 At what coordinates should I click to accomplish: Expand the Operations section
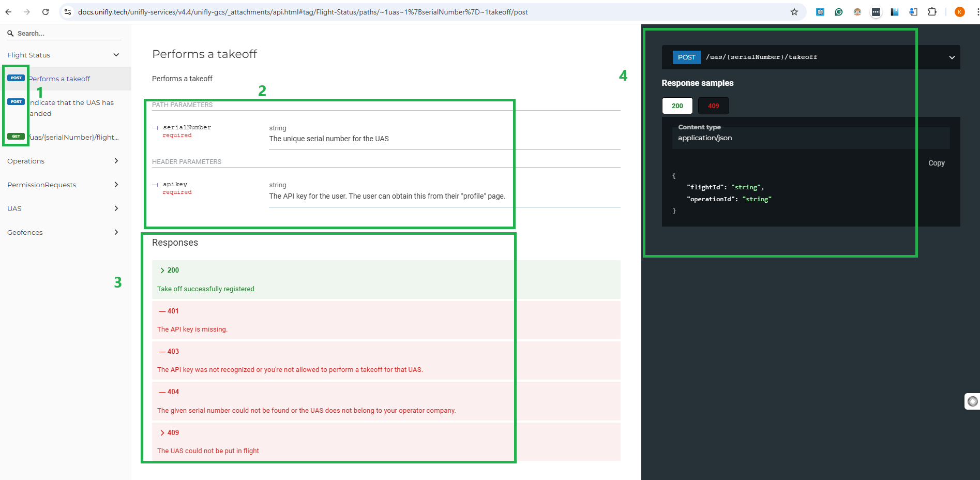(62, 161)
